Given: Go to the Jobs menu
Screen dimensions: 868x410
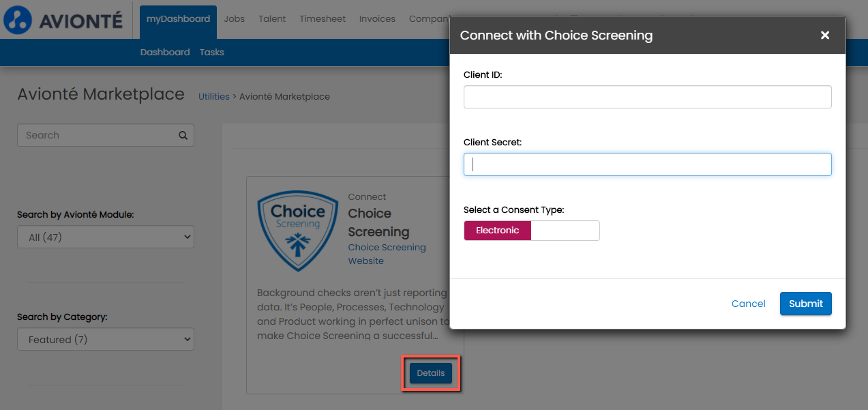Looking at the screenshot, I should point(234,19).
